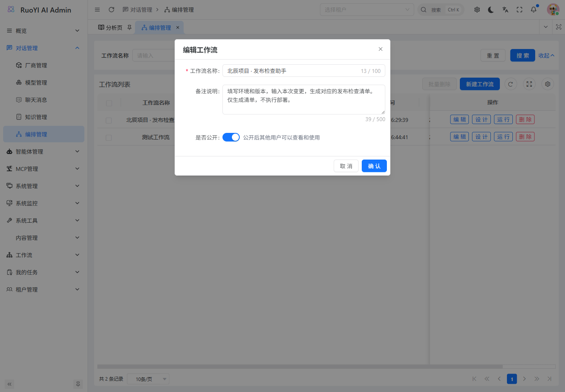Toggle the 是否公开 switch

pos(231,137)
